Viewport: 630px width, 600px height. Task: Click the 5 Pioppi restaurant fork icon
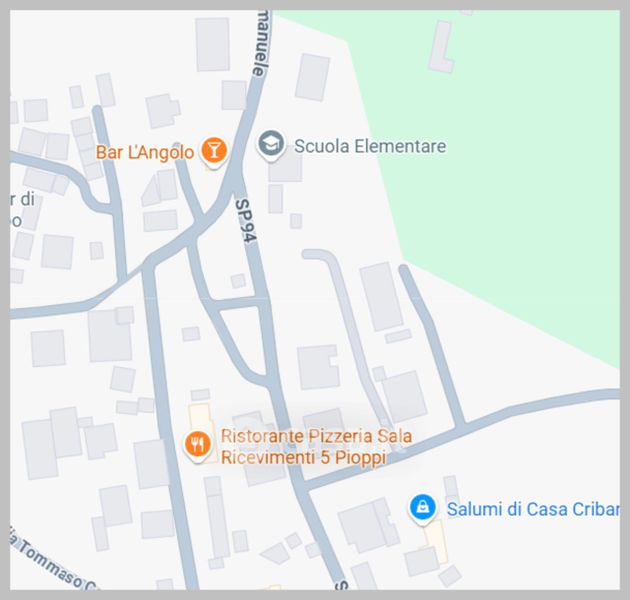[198, 445]
